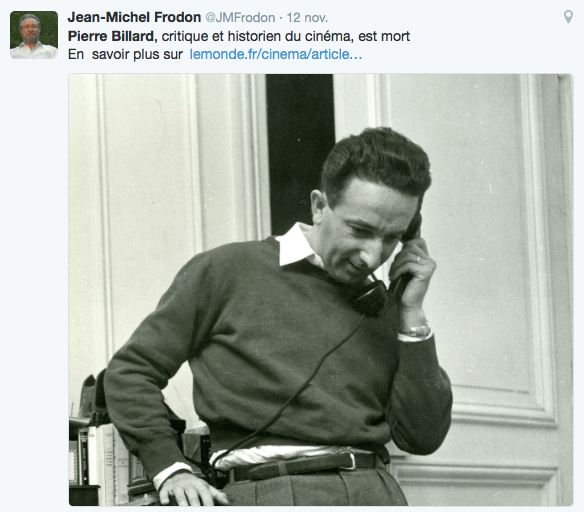Click the leather belt buckle in the photo
The width and height of the screenshot is (584, 512).
pyautogui.click(x=352, y=461)
